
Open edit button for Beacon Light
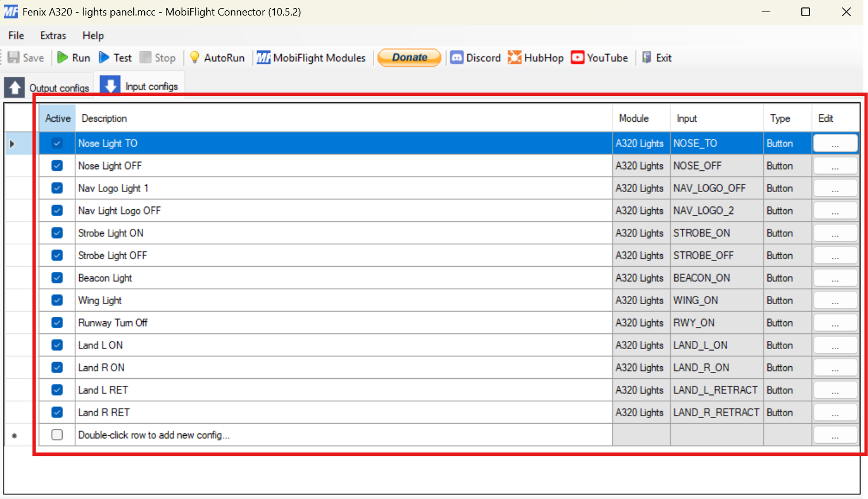click(835, 278)
